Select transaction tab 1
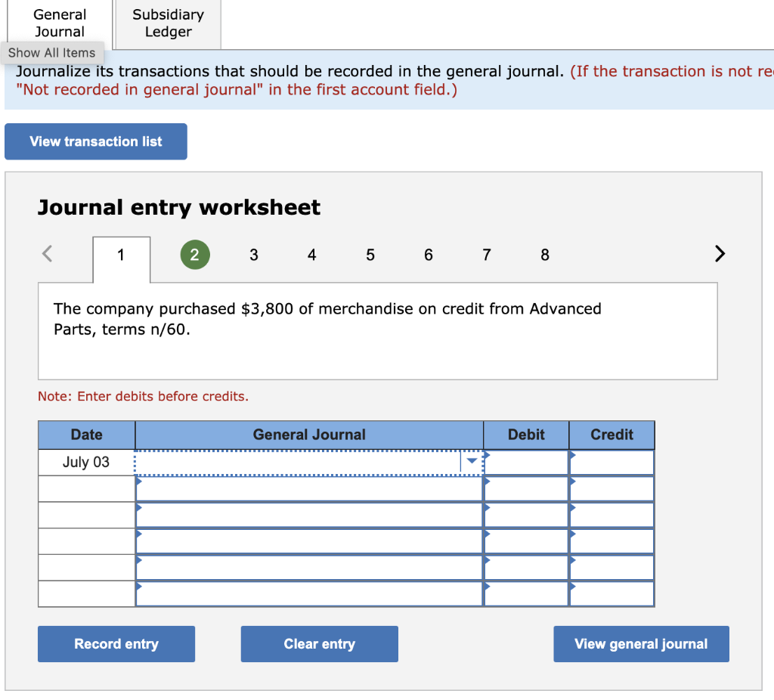 tap(121, 255)
